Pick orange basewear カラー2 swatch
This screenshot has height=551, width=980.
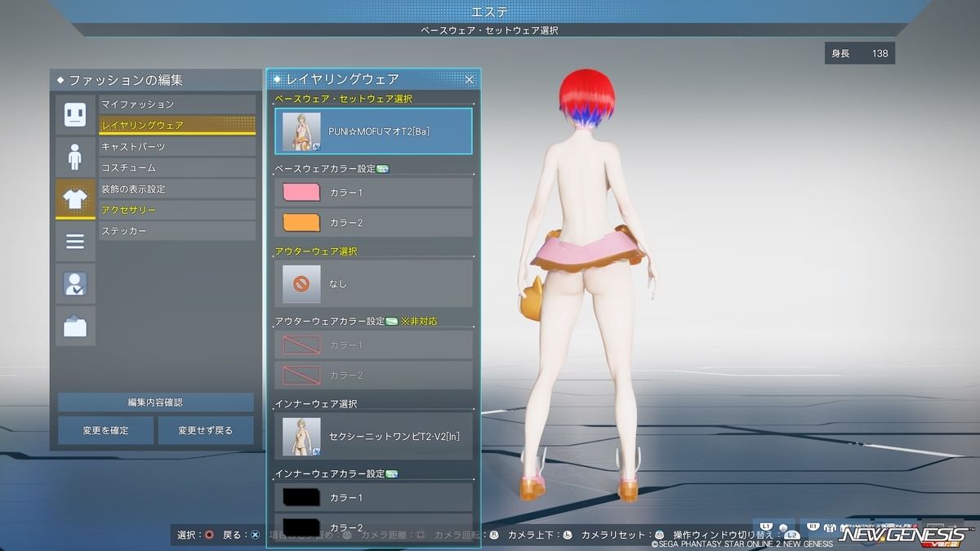[301, 223]
